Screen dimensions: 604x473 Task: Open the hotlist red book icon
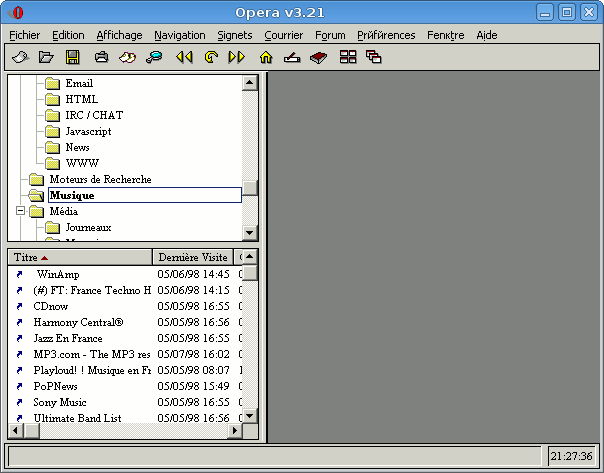[x=319, y=57]
